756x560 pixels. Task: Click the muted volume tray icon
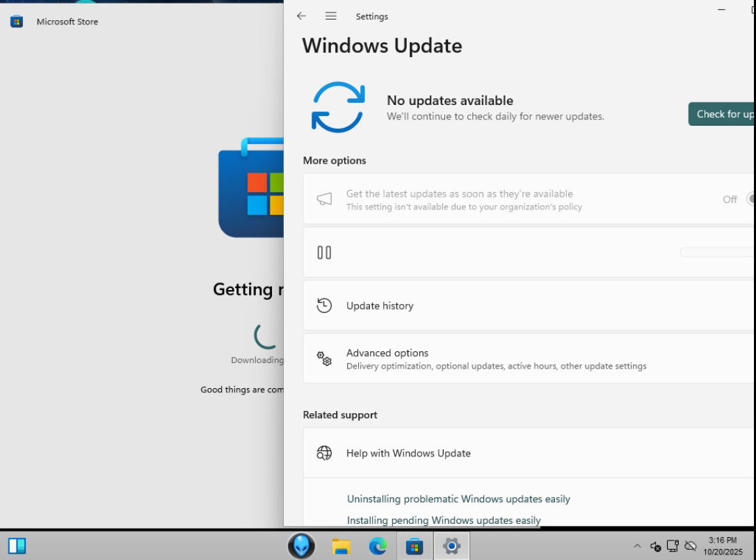pos(655,546)
